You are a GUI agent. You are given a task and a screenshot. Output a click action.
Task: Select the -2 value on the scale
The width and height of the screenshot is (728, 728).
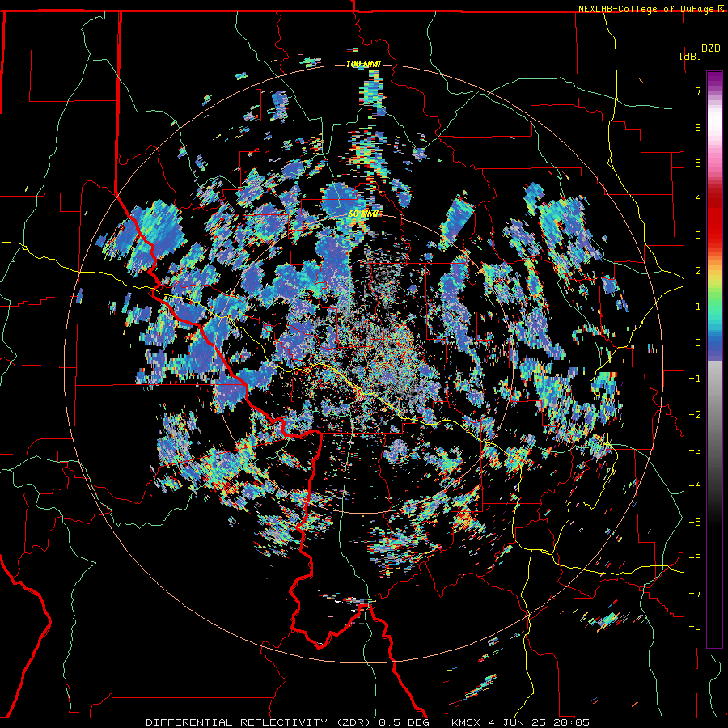[695, 415]
